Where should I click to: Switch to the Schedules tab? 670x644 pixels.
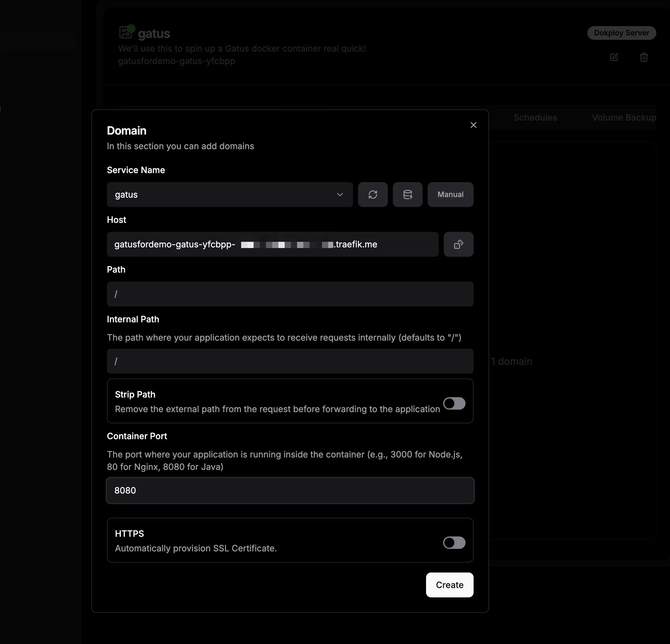(x=535, y=117)
